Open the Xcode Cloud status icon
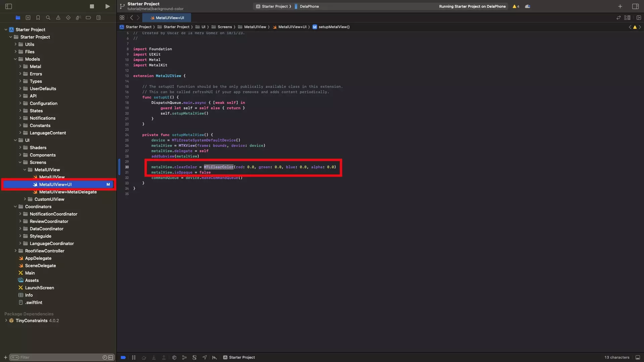Viewport: 644px width, 362px height. (528, 6)
